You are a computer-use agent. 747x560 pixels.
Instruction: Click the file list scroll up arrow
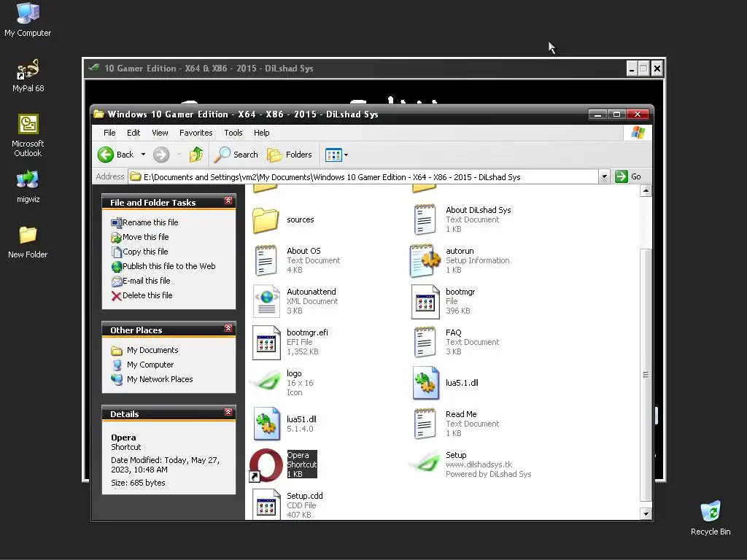[x=646, y=191]
